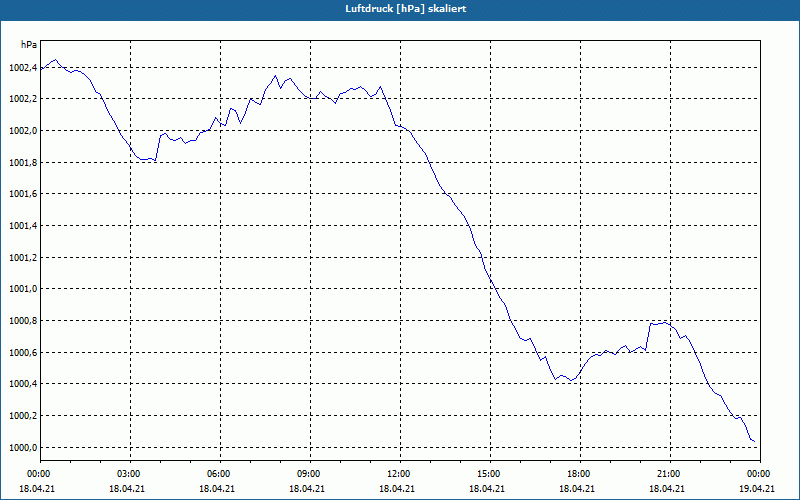Click the 18:00 time label
The image size is (800, 500).
[580, 474]
